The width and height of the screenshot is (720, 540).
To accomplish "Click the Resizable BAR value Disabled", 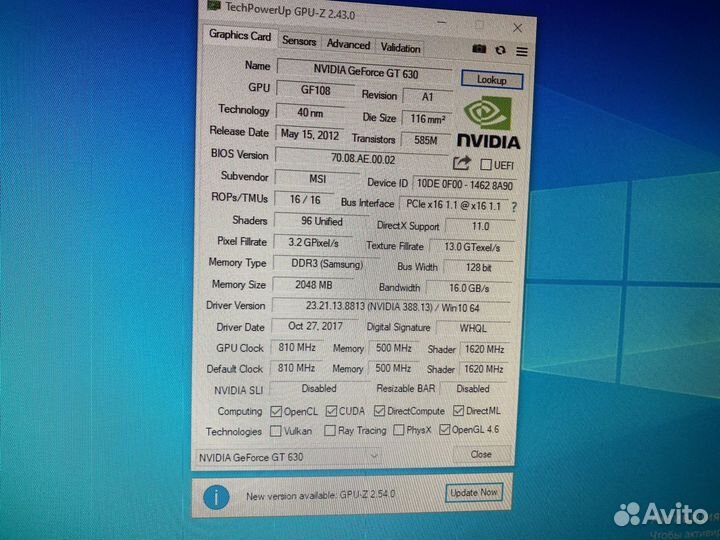I will 472,389.
